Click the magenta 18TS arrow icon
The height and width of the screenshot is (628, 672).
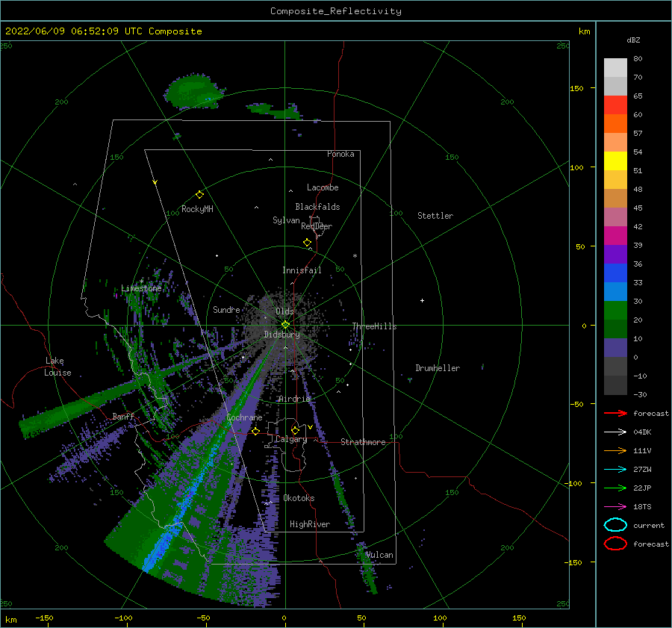click(615, 507)
